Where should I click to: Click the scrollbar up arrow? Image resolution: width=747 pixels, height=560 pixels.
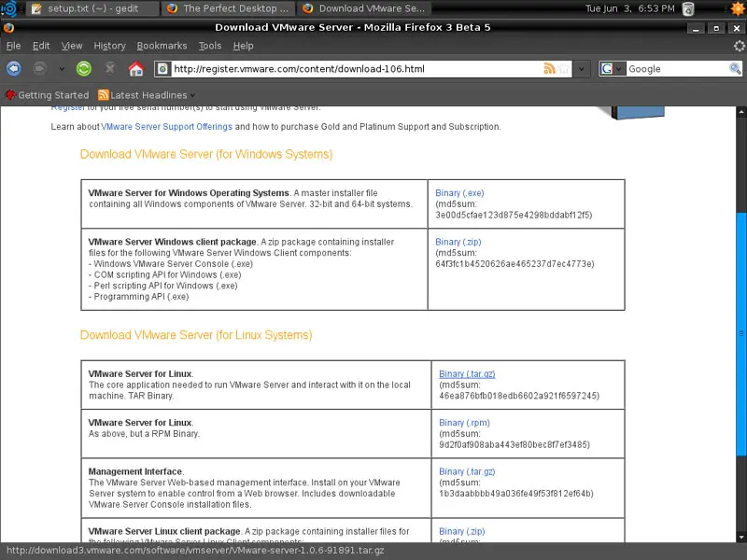[x=741, y=112]
